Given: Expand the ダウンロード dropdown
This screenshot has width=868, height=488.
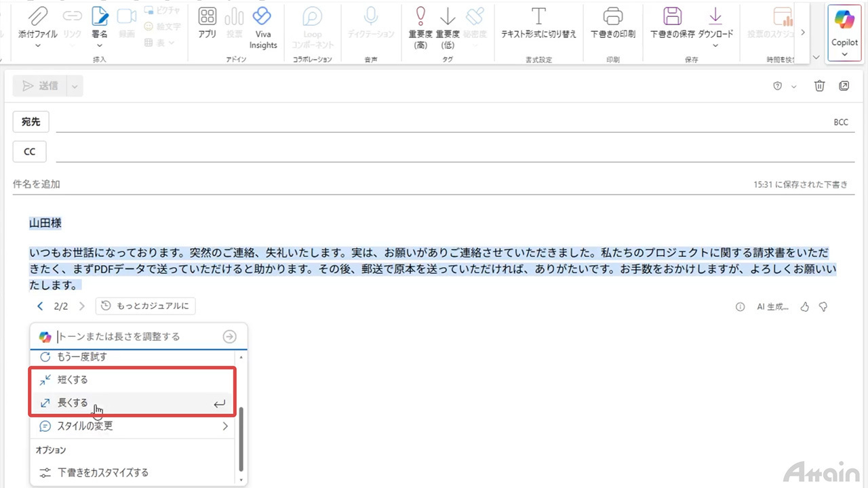Looking at the screenshot, I should tap(715, 45).
